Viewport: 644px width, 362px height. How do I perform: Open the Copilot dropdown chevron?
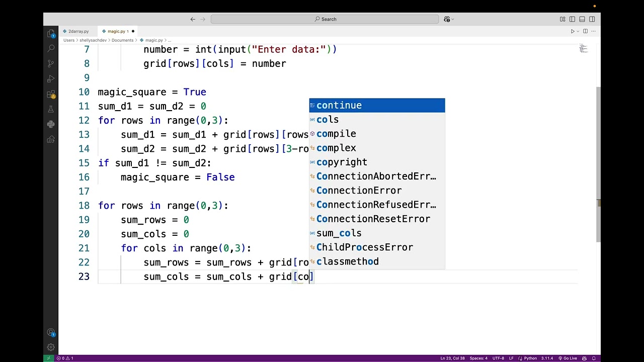[x=453, y=19]
